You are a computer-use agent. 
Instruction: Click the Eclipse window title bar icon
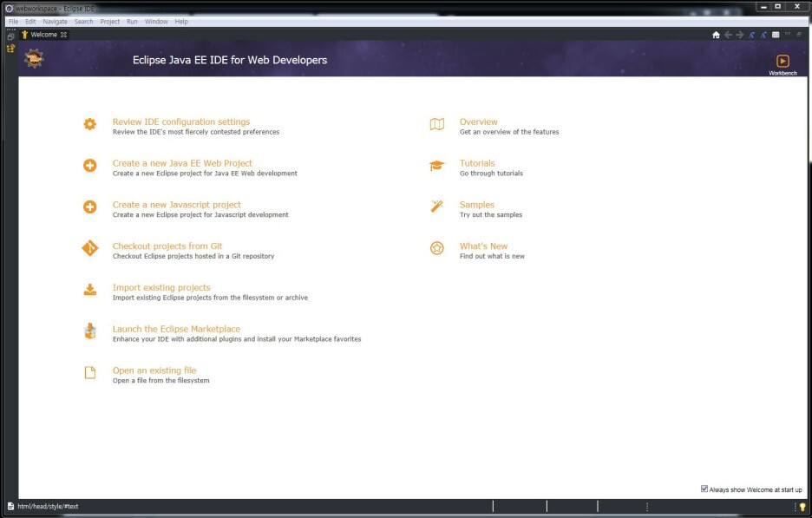point(10,9)
